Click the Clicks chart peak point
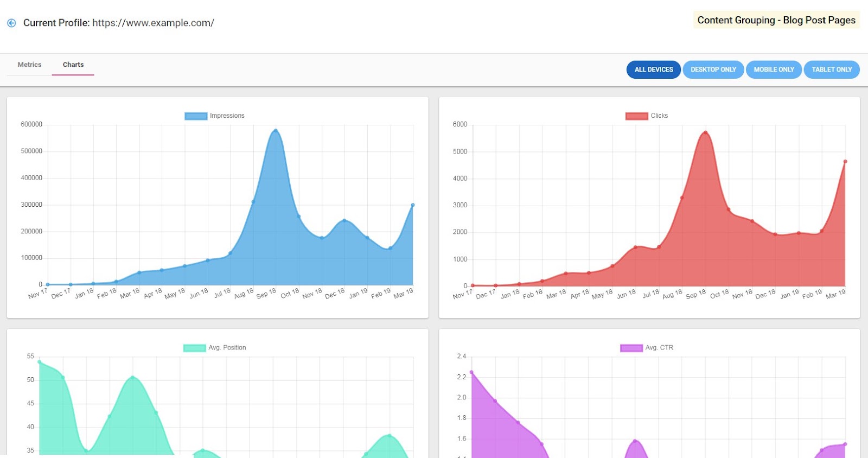This screenshot has width=868, height=458. coord(706,132)
